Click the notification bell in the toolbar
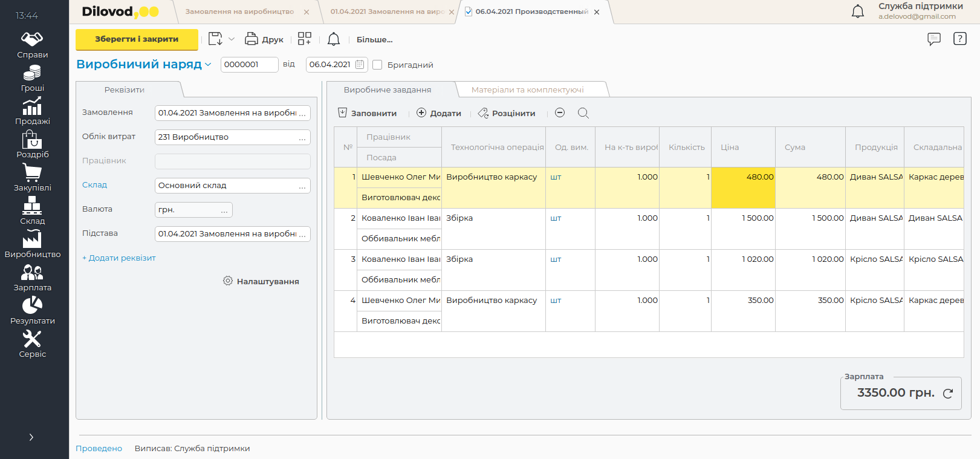 click(x=334, y=39)
